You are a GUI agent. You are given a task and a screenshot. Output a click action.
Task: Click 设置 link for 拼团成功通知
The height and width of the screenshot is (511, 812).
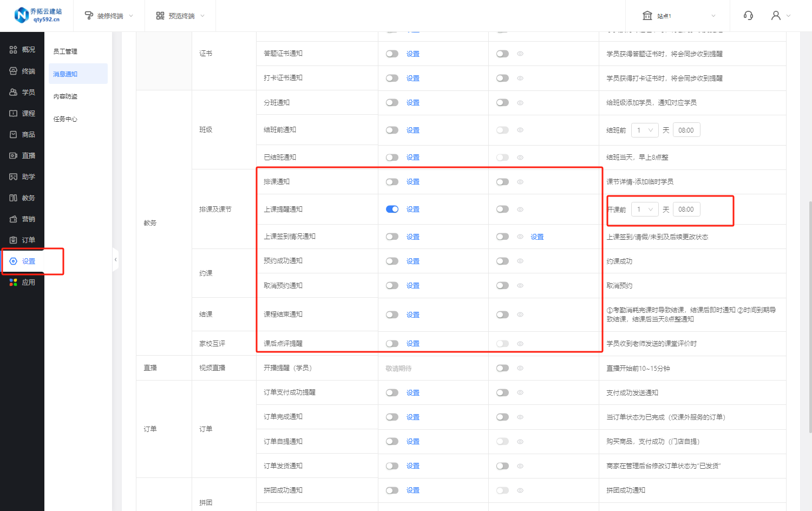click(413, 490)
